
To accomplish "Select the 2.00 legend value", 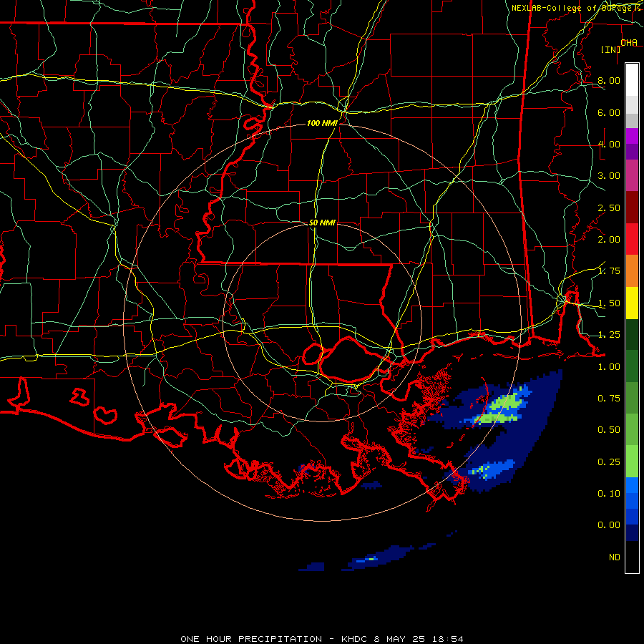I will (x=609, y=240).
